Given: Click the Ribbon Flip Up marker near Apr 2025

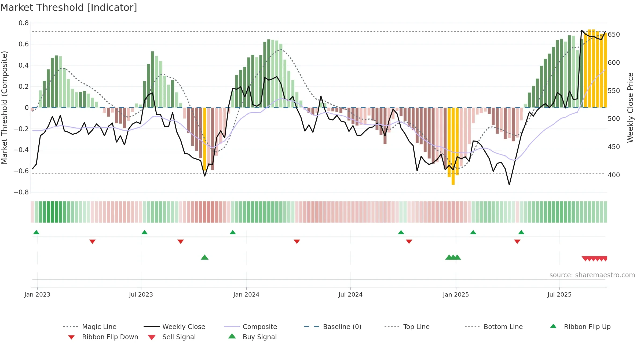Looking at the screenshot, I should pos(521,232).
